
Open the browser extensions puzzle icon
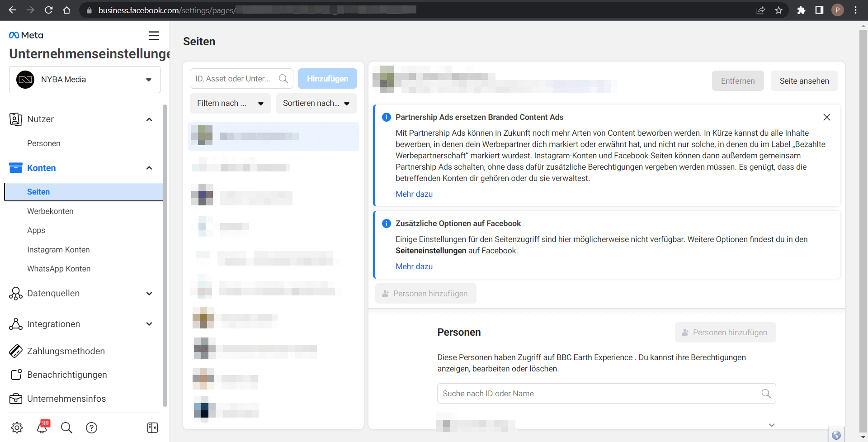pos(801,10)
